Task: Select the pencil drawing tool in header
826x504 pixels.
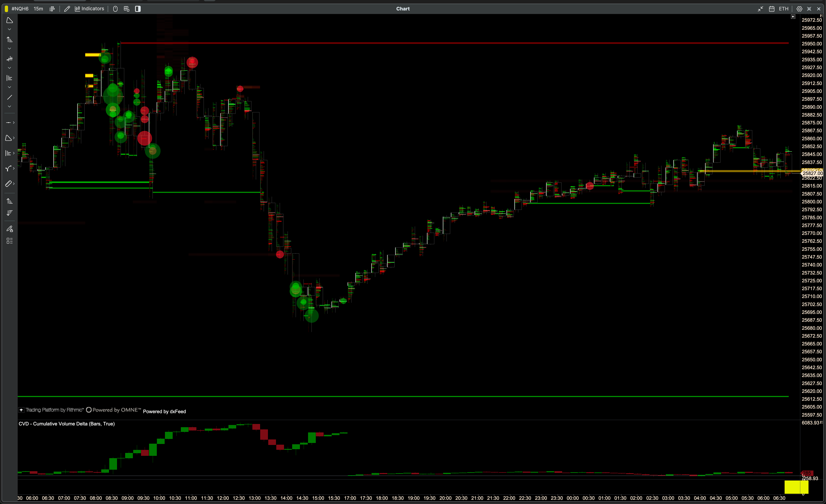Action: tap(67, 9)
